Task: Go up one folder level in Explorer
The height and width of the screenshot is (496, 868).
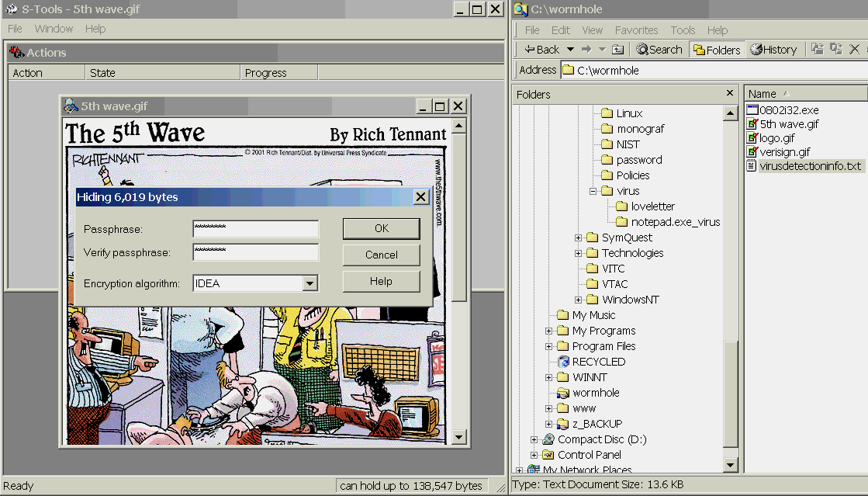Action: (617, 50)
